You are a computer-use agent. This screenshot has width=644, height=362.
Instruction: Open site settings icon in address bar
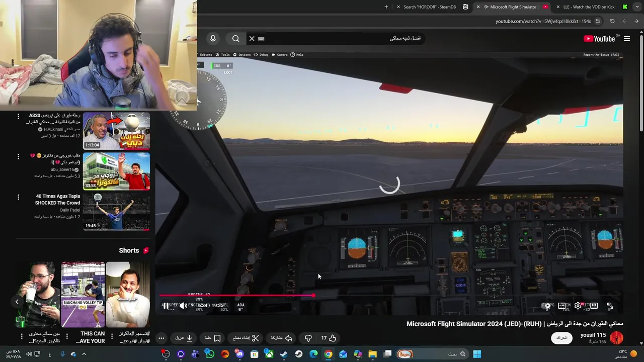(598, 21)
